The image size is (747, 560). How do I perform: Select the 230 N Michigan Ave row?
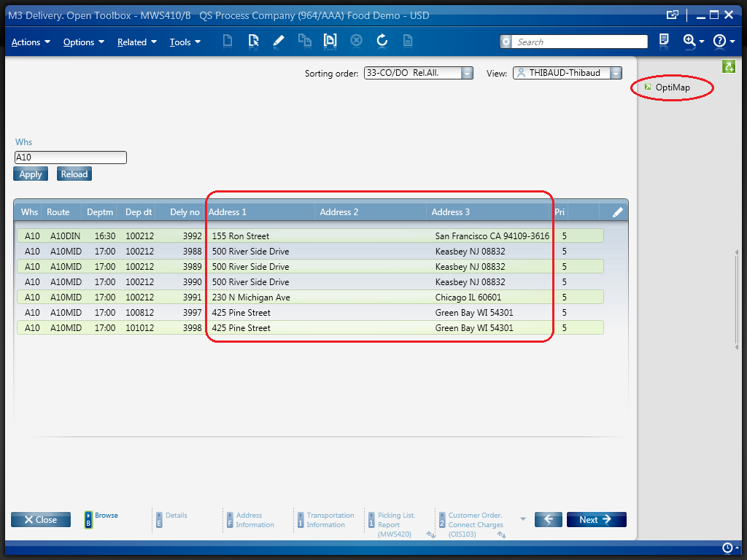pyautogui.click(x=310, y=297)
